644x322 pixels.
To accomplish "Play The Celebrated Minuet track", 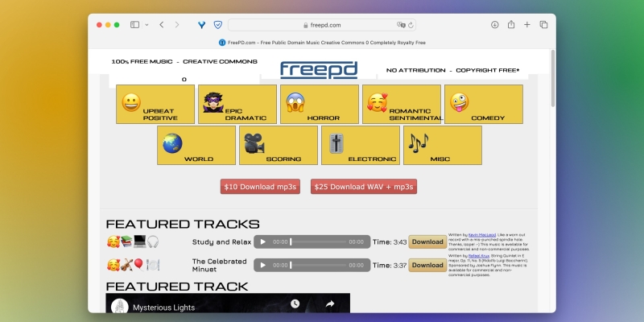I will 263,265.
